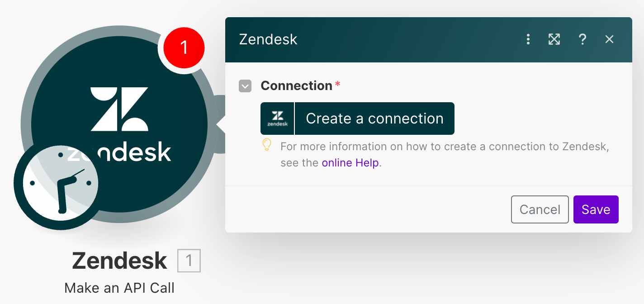Click the lightbulb hint icon
The width and height of the screenshot is (644, 304).
click(x=267, y=145)
